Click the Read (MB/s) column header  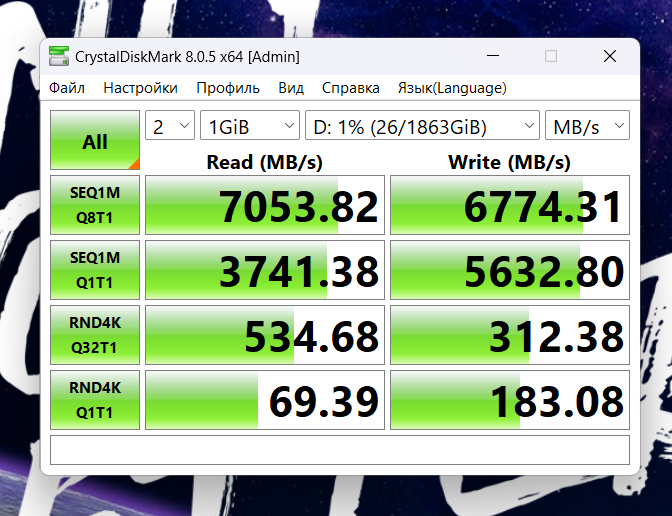[x=264, y=162]
